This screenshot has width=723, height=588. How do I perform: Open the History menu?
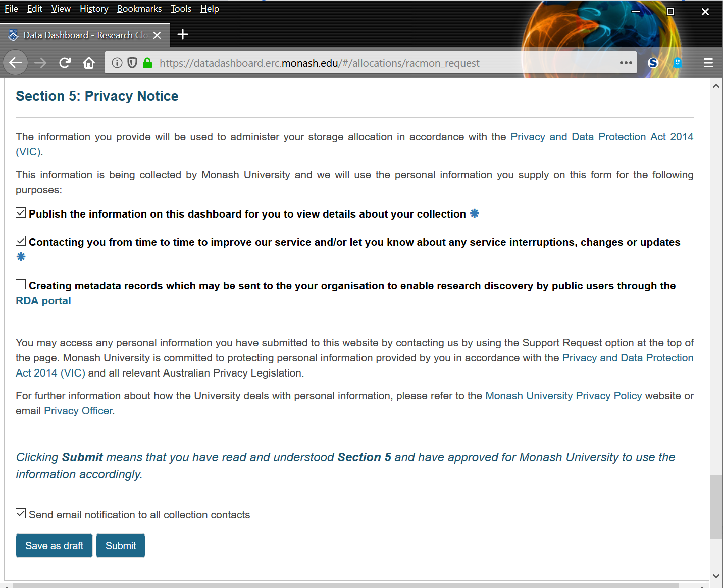(94, 9)
